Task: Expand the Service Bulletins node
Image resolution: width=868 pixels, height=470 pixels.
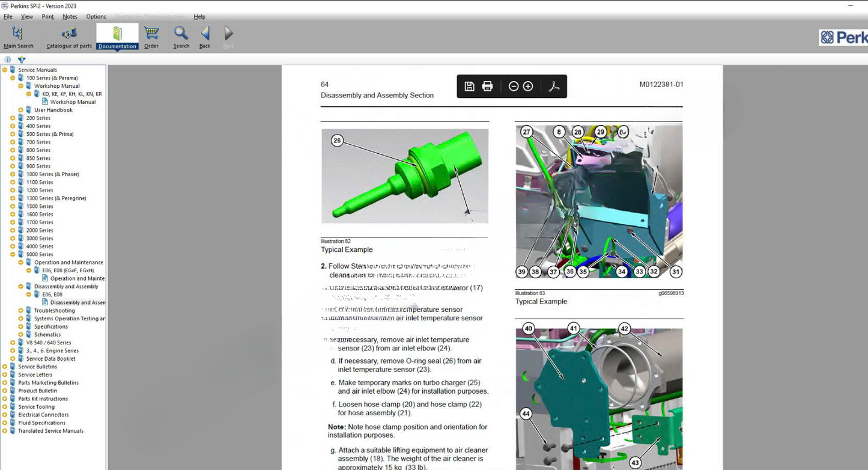Action: [5, 367]
